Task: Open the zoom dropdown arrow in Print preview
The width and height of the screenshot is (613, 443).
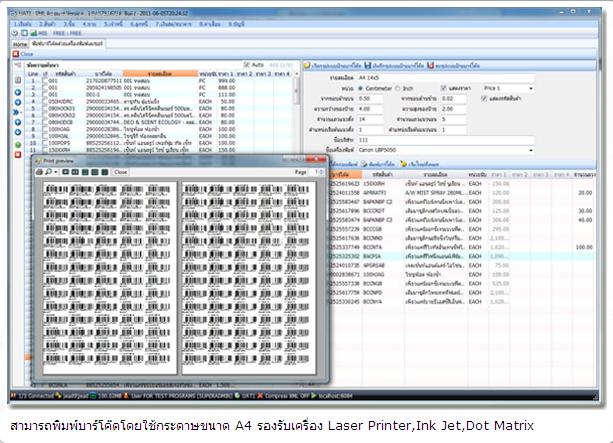Action: coord(58,172)
